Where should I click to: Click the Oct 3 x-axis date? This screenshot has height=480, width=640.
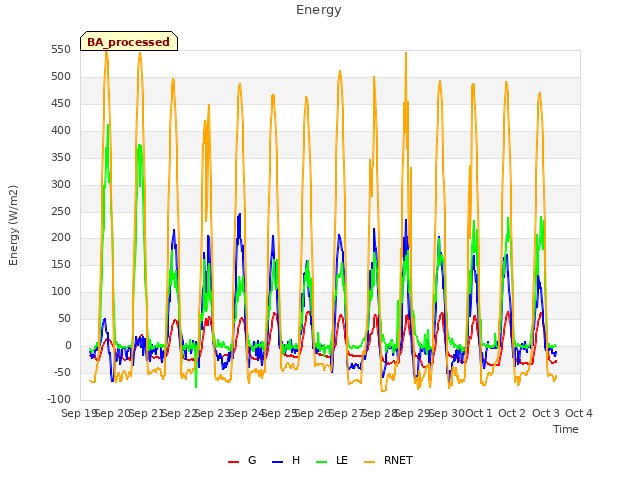[x=546, y=413]
